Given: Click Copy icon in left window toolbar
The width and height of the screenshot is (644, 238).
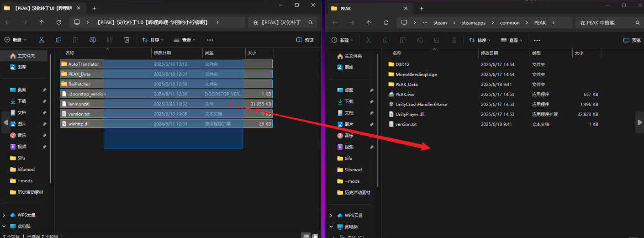Looking at the screenshot, I should pyautogui.click(x=58, y=40).
